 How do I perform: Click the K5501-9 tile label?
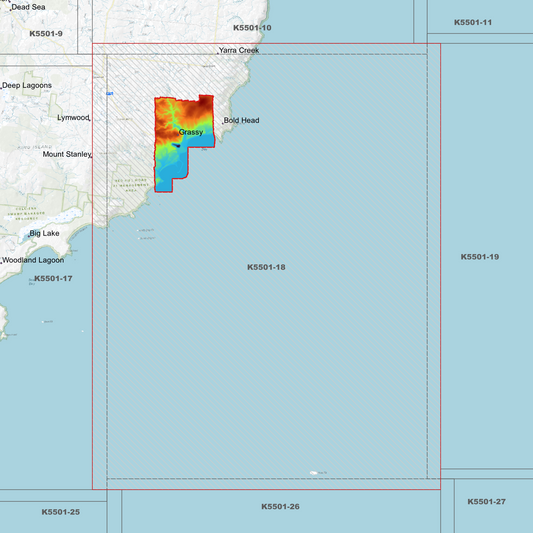tap(46, 34)
